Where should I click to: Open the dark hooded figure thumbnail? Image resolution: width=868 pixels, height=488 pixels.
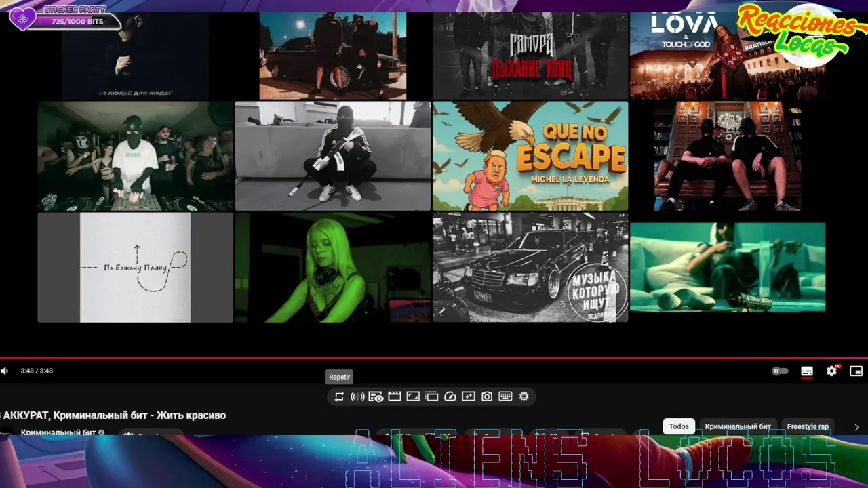(135, 56)
